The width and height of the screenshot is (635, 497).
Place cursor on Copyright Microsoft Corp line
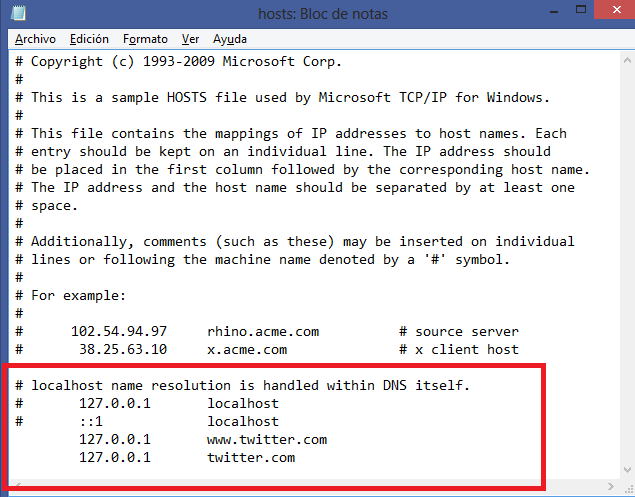pyautogui.click(x=179, y=62)
